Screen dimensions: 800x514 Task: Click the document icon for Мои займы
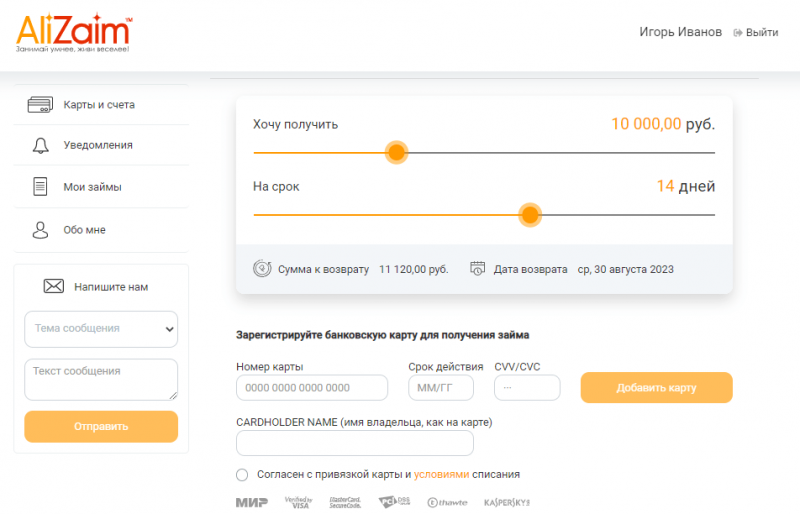40,187
